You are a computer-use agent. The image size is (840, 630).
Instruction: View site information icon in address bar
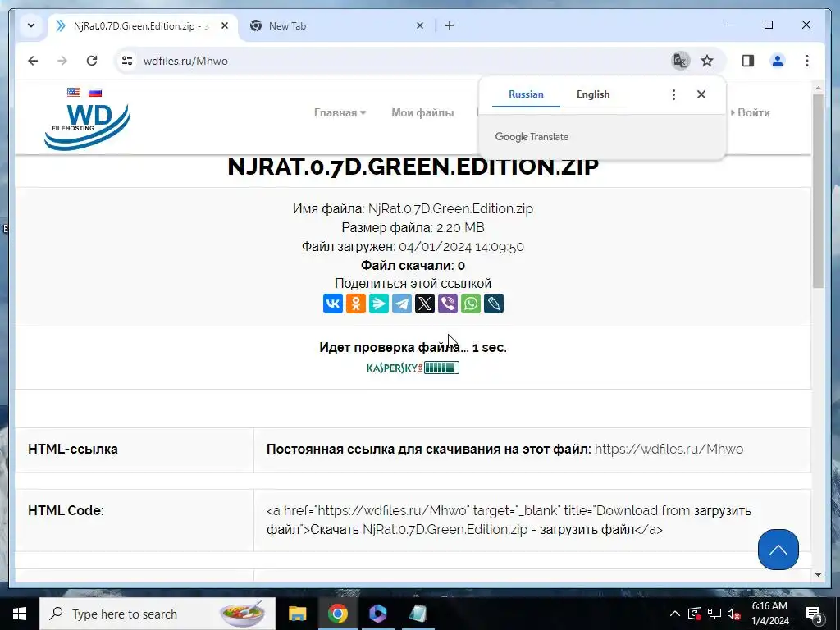[127, 61]
